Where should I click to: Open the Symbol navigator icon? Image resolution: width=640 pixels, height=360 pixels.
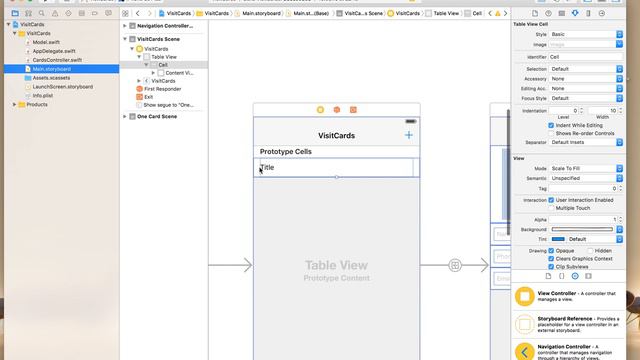pos(29,13)
